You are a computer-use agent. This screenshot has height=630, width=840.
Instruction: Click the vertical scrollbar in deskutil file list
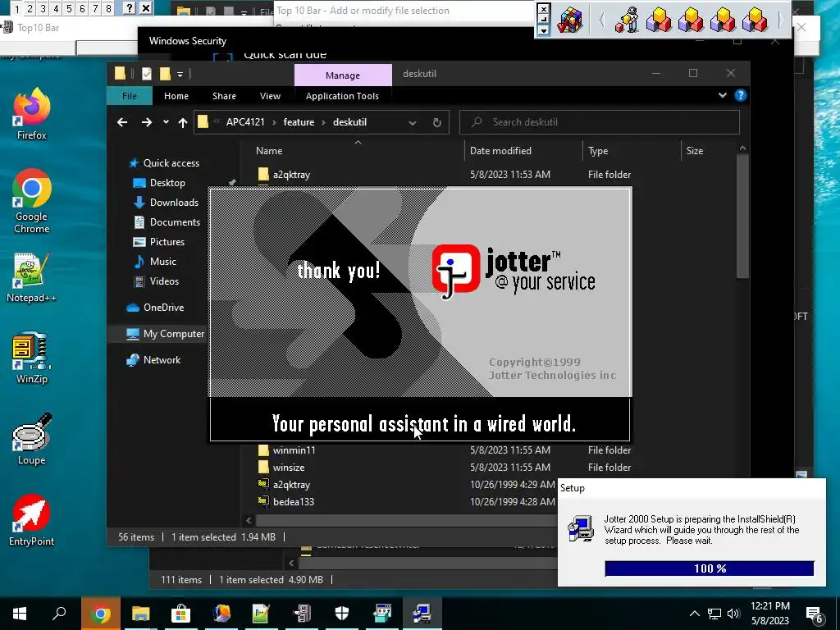742,217
